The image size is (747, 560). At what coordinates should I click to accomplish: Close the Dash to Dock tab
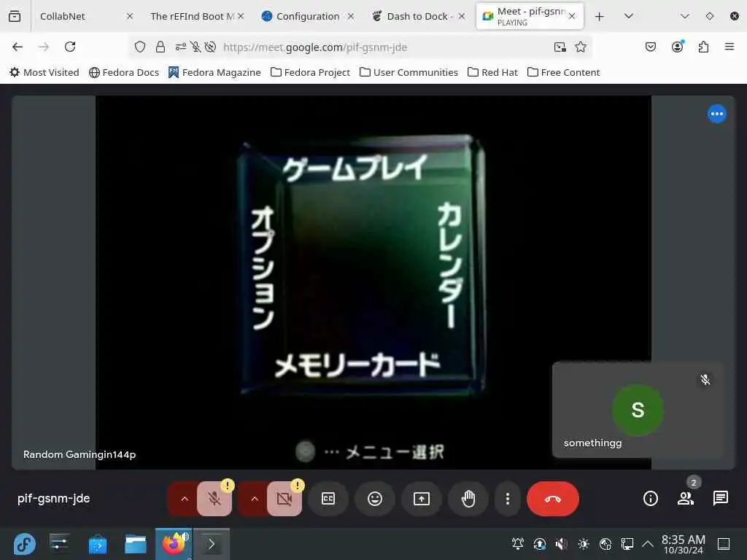(x=462, y=16)
